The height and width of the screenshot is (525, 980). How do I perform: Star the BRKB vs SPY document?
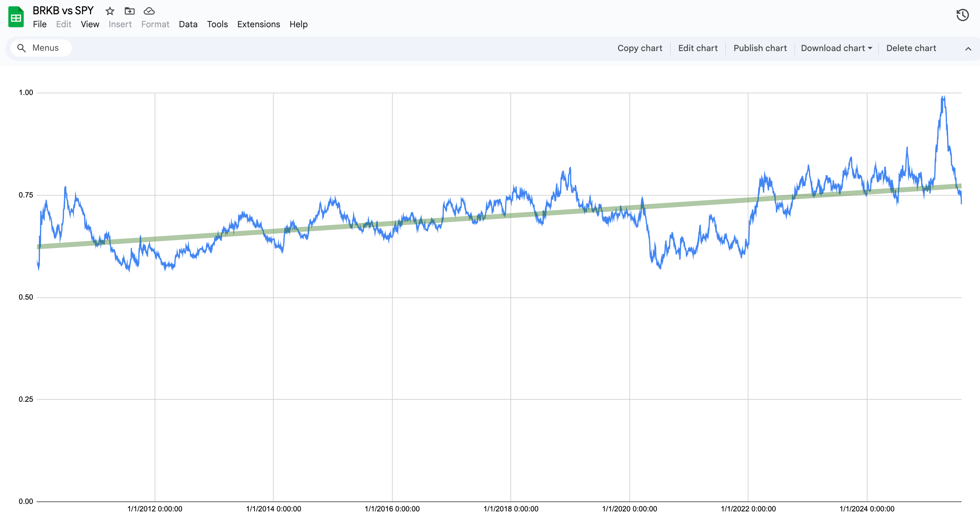coord(110,11)
